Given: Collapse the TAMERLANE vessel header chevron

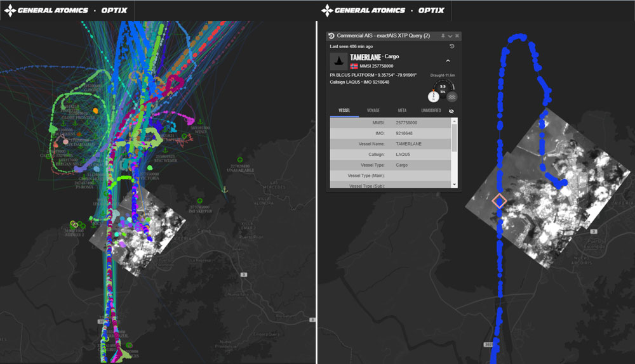Looking at the screenshot, I should click(448, 61).
